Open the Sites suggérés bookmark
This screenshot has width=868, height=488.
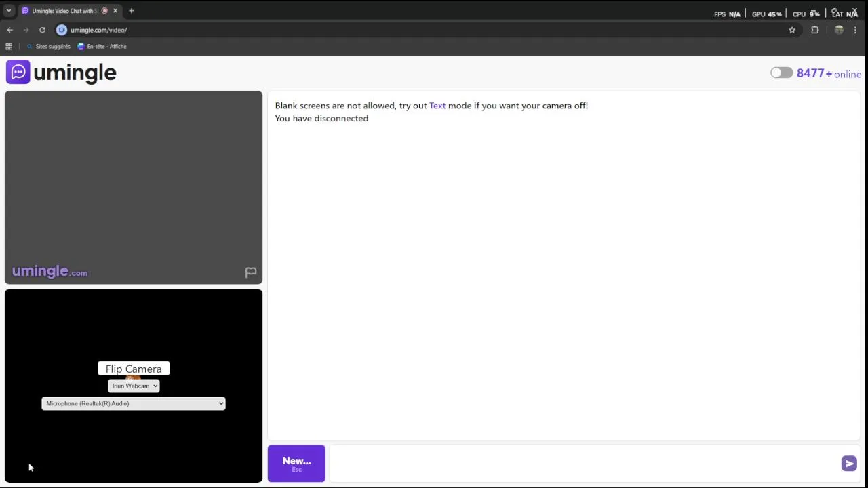(48, 47)
